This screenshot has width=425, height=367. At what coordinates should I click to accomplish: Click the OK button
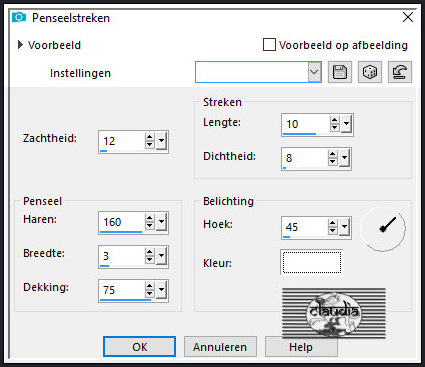click(x=139, y=347)
